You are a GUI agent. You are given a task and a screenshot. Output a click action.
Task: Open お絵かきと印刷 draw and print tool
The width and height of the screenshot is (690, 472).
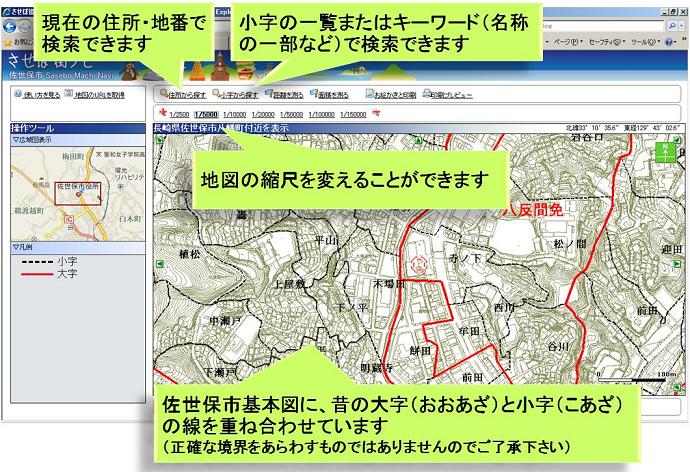391,94
